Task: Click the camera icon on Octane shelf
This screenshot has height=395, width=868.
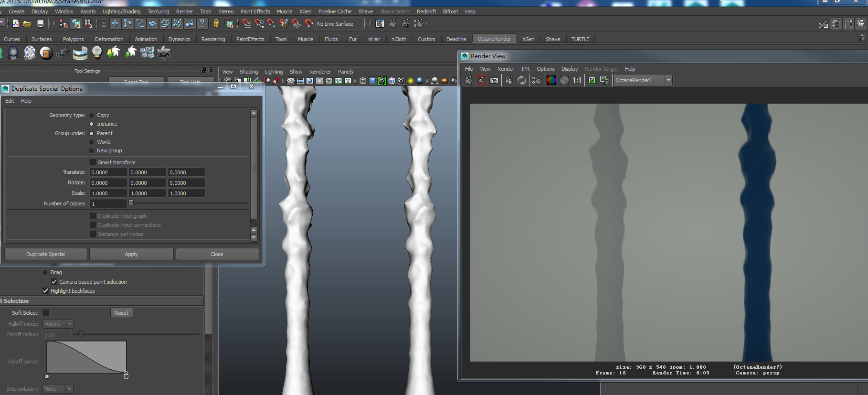Action: click(63, 53)
